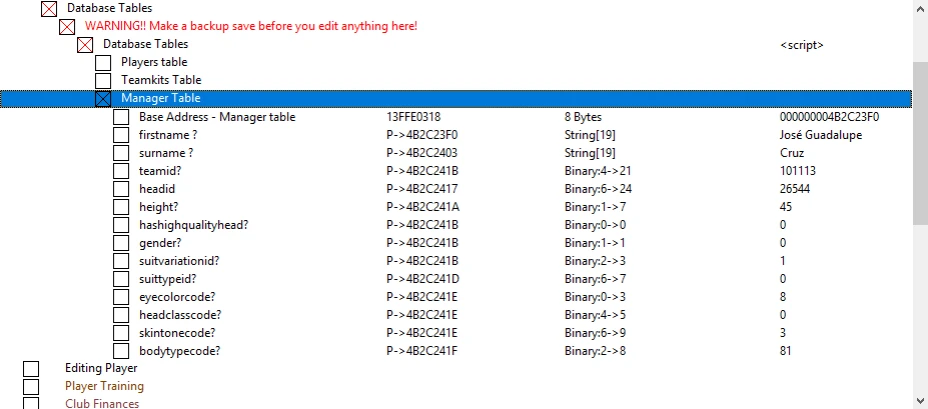The image size is (928, 409).
Task: Click the surname value Cruz
Action: [x=792, y=153]
